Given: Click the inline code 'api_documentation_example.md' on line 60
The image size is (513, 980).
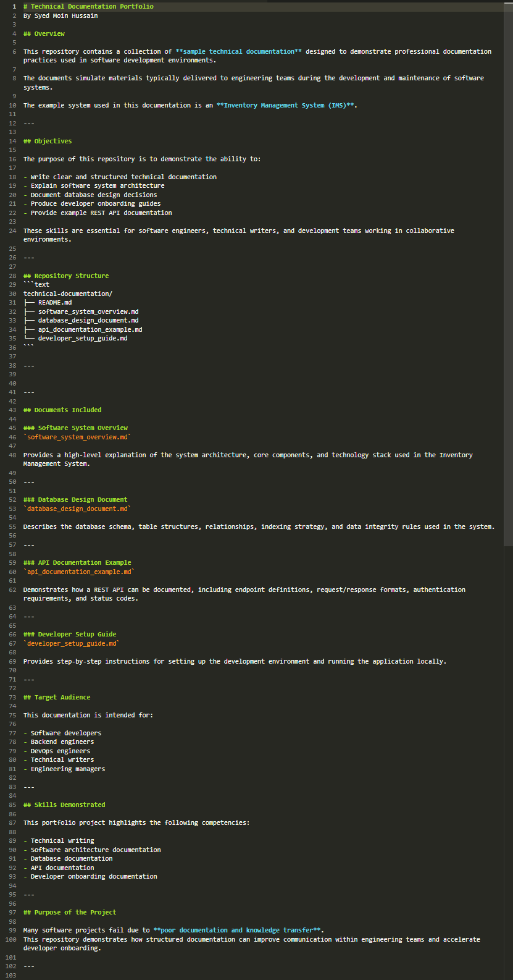Looking at the screenshot, I should pyautogui.click(x=79, y=572).
